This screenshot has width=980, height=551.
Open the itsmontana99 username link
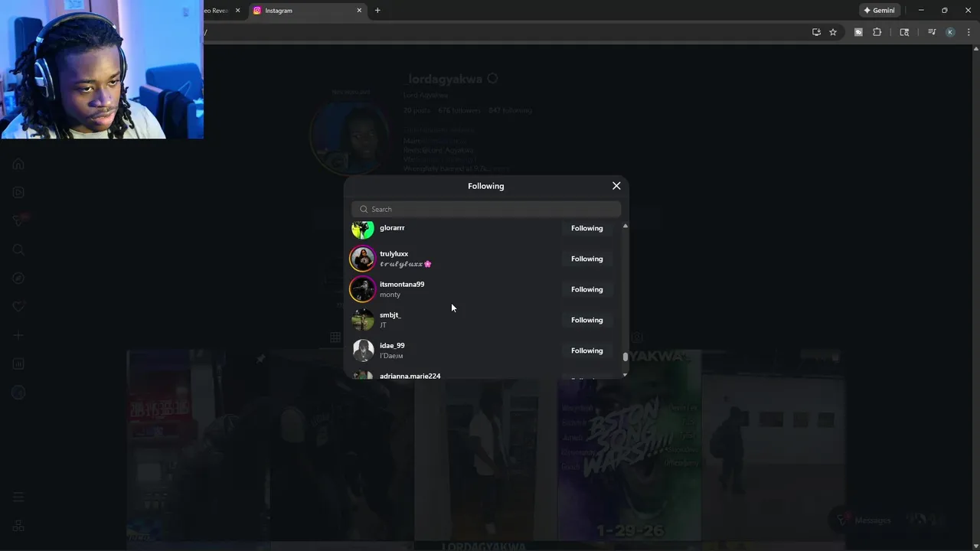click(402, 284)
